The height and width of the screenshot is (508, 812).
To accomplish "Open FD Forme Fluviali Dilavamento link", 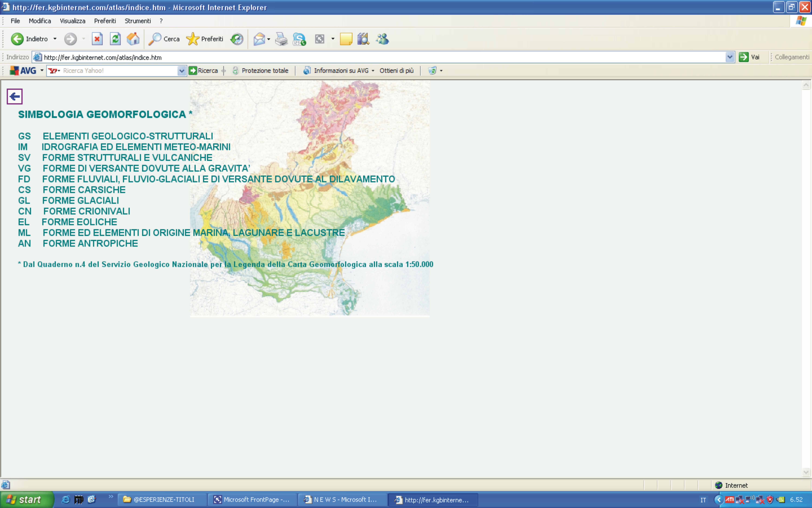I will [x=206, y=179].
